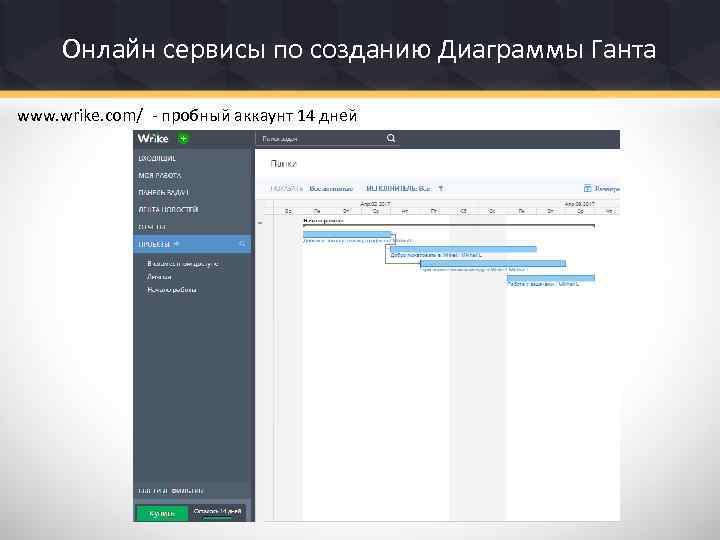720x540 pixels.
Task: Click the Папка title heading
Action: pos(283,164)
